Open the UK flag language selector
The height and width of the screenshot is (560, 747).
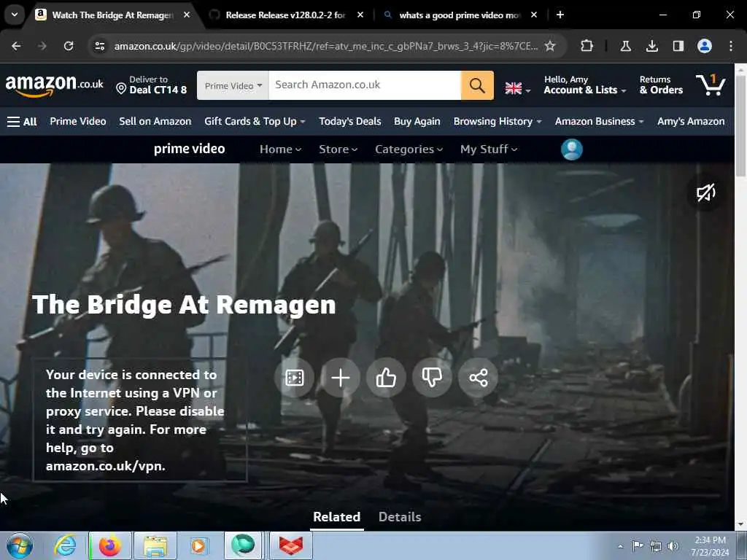[x=518, y=88]
